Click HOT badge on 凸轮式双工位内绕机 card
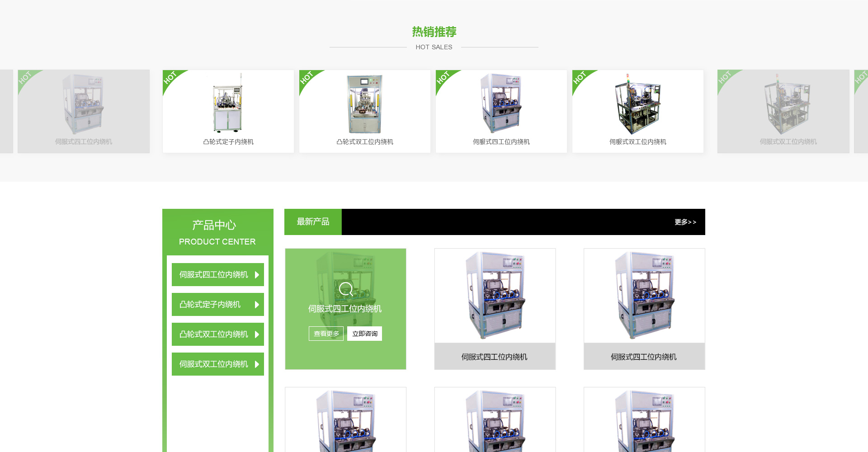The image size is (868, 452). 307,78
